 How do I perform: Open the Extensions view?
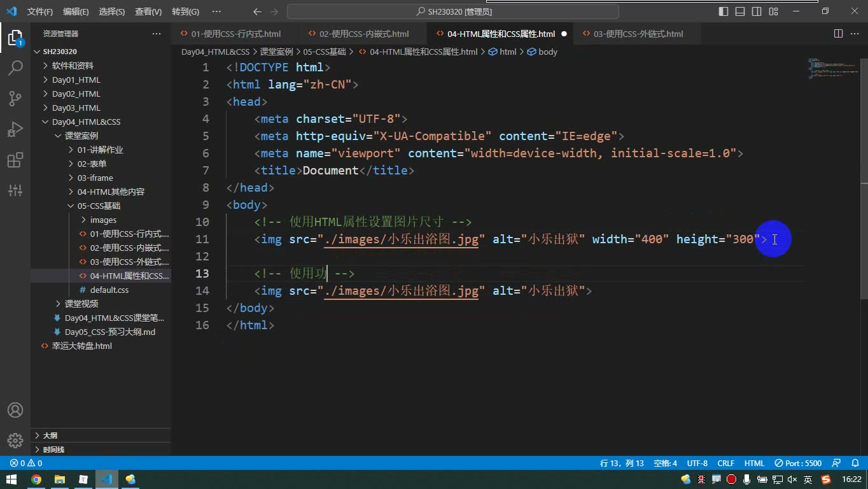(x=15, y=160)
